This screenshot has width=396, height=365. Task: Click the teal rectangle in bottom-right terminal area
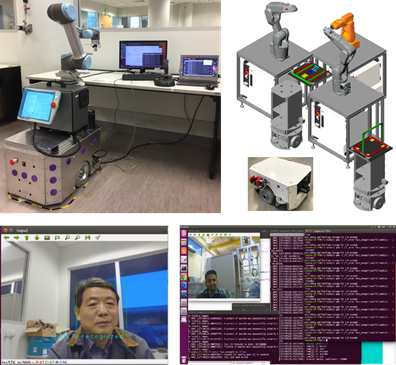pos(372,353)
